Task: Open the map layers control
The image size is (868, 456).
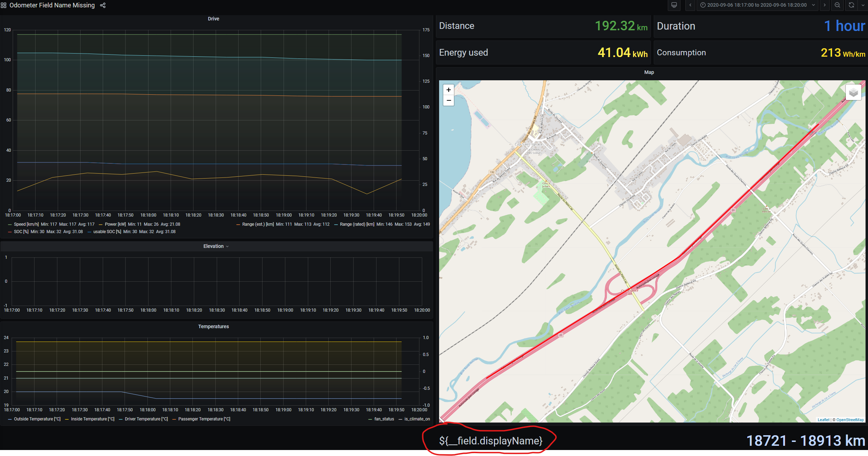Action: point(853,92)
